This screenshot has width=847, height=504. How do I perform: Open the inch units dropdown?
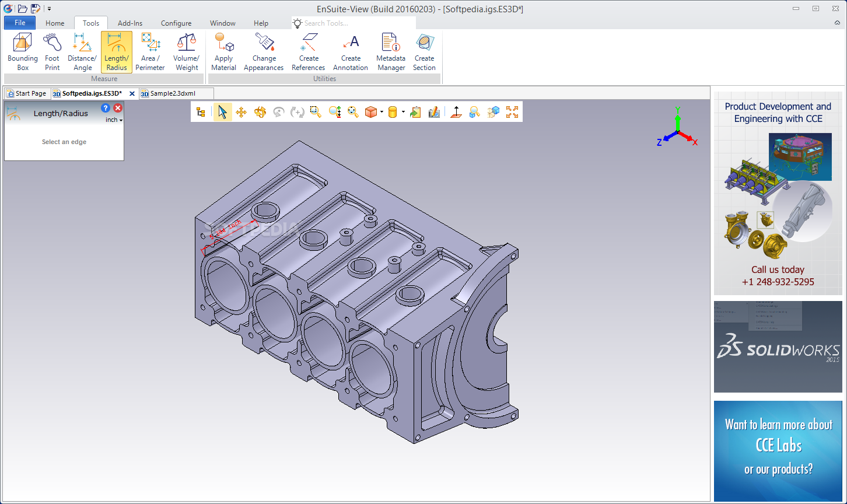114,120
